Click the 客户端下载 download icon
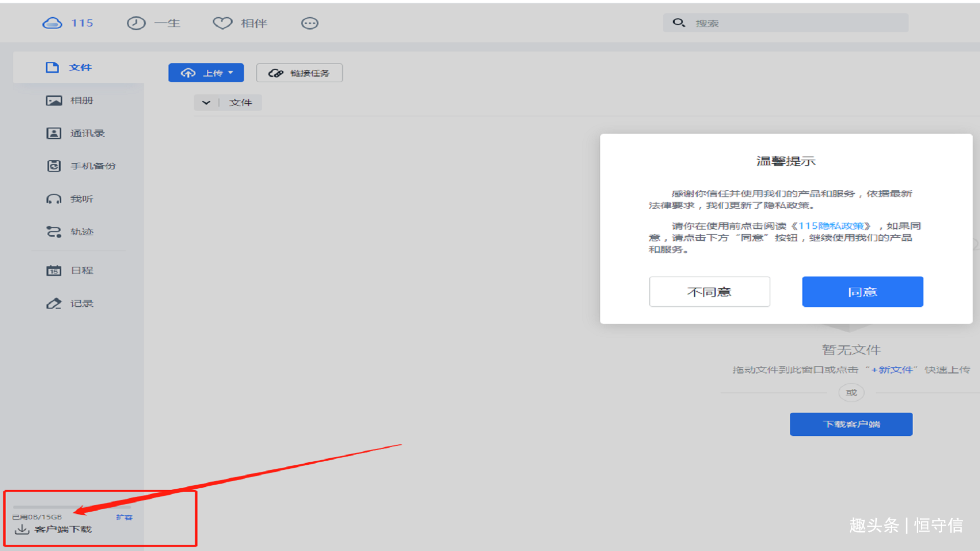The height and width of the screenshot is (551, 980). (x=22, y=530)
